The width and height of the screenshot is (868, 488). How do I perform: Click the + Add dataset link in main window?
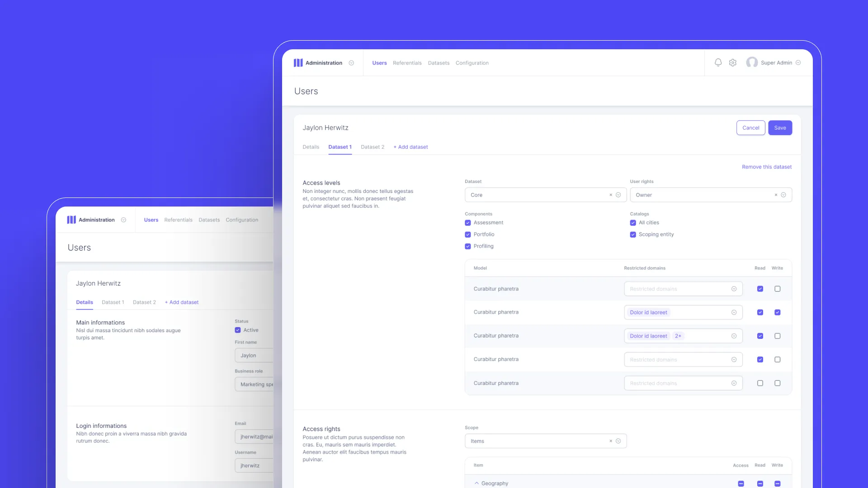[x=410, y=147]
